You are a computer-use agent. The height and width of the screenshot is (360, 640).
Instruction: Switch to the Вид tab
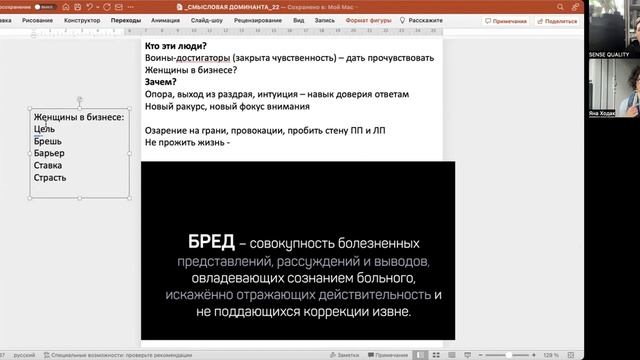pyautogui.click(x=298, y=20)
